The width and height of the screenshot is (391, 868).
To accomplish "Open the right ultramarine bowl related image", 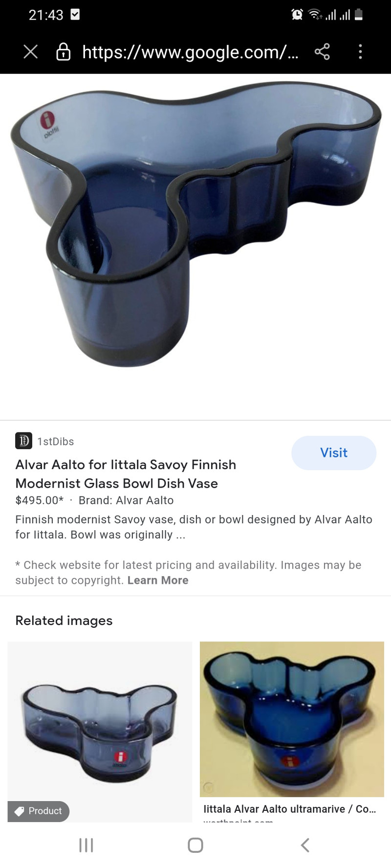I will [x=292, y=719].
